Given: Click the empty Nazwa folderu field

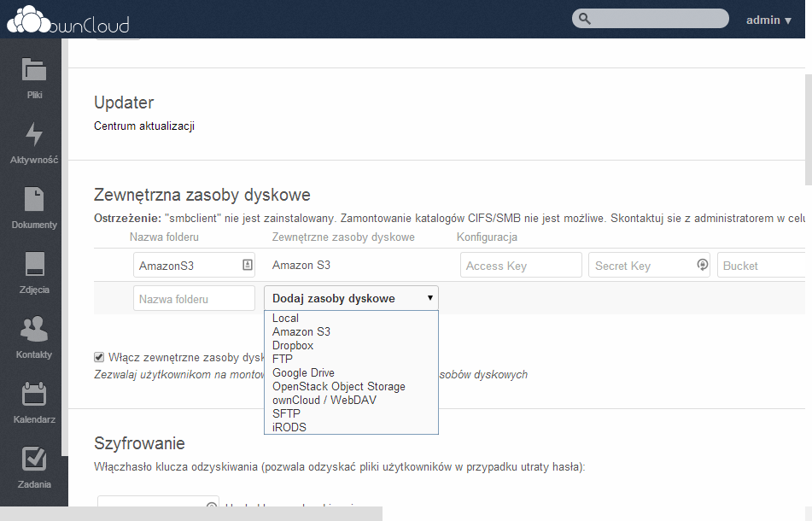Looking at the screenshot, I should click(x=194, y=298).
